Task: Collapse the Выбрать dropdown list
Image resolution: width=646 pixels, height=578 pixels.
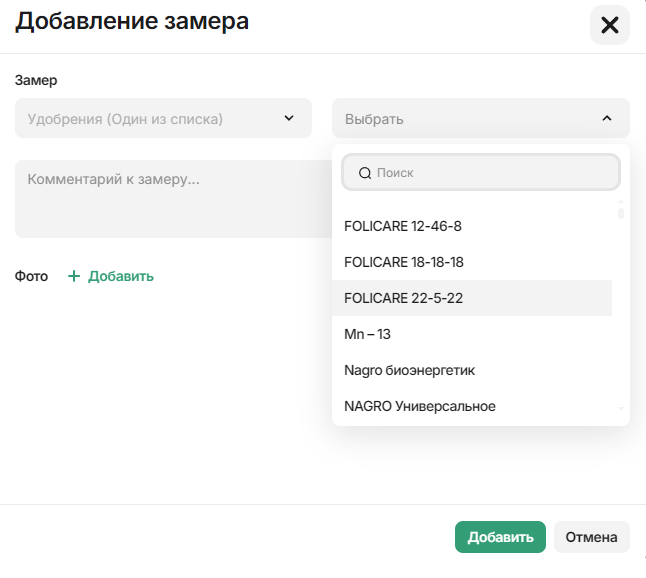Action: [x=481, y=118]
